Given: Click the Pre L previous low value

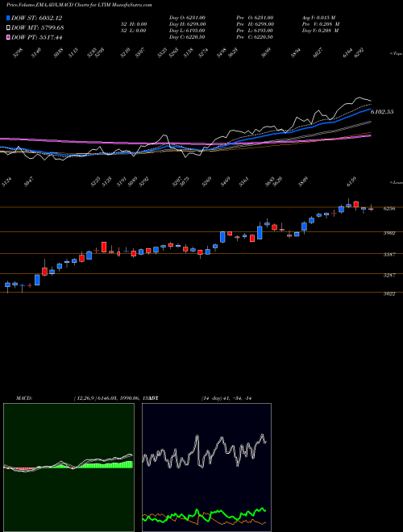Looking at the screenshot, I should (x=255, y=31).
